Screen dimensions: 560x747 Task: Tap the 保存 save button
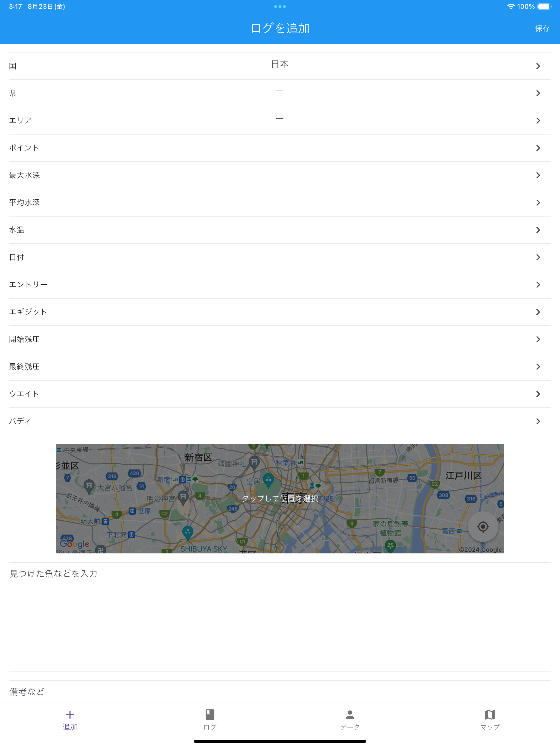542,28
